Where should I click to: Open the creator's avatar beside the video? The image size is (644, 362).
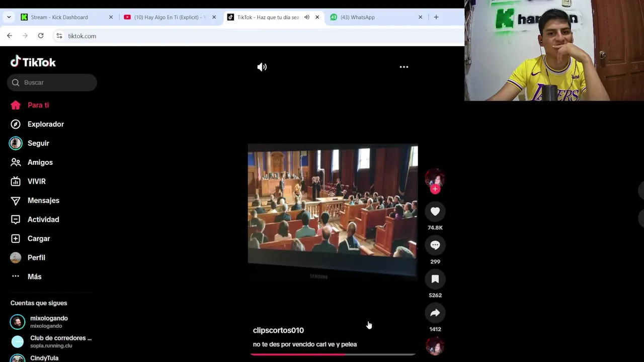435,177
